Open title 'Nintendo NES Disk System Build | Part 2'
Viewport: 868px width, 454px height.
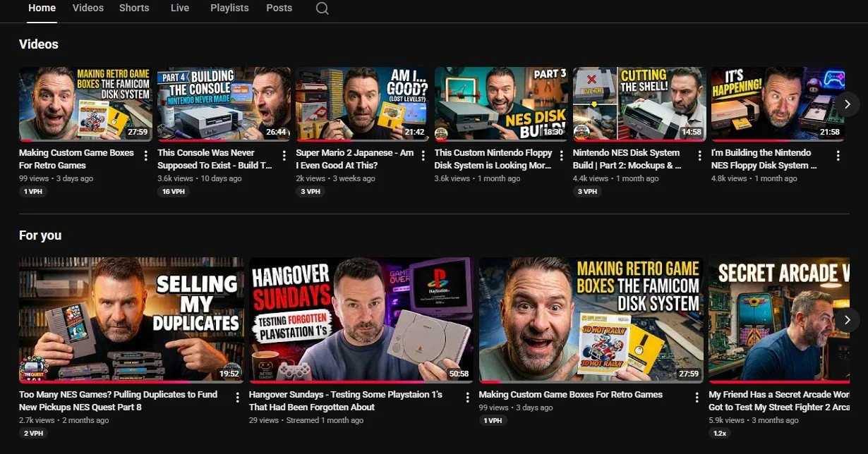click(627, 159)
